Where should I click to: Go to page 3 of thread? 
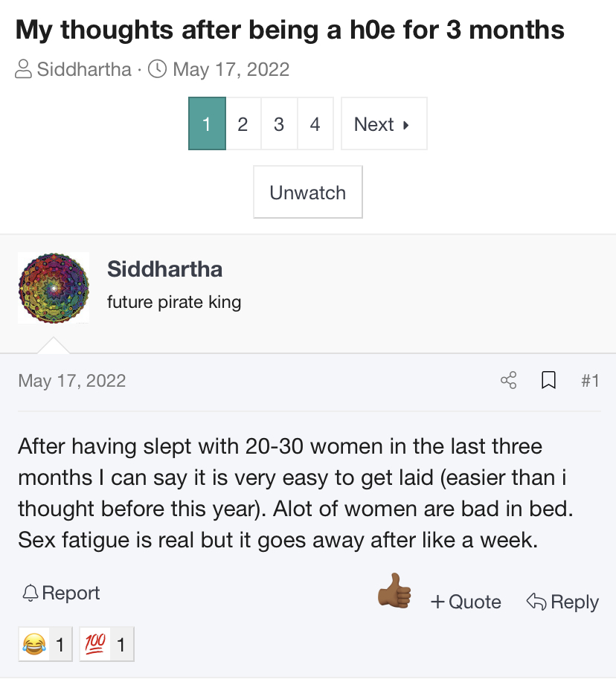click(279, 124)
